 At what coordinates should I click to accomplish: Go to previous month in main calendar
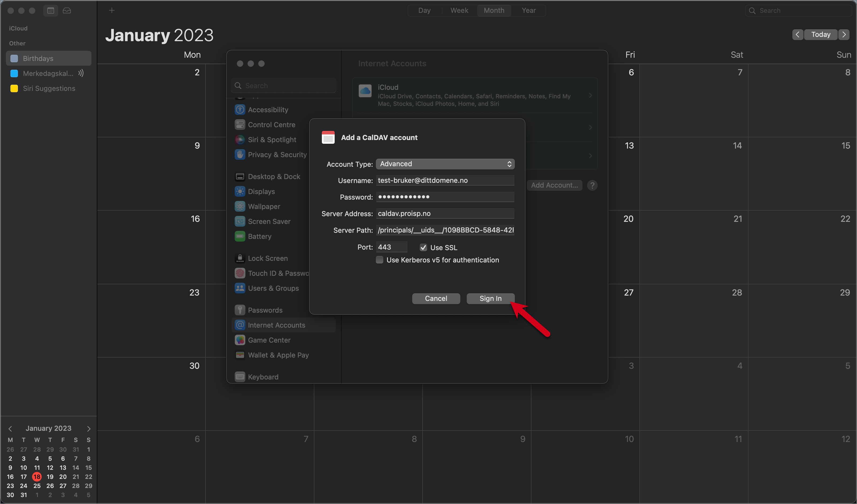coord(797,34)
